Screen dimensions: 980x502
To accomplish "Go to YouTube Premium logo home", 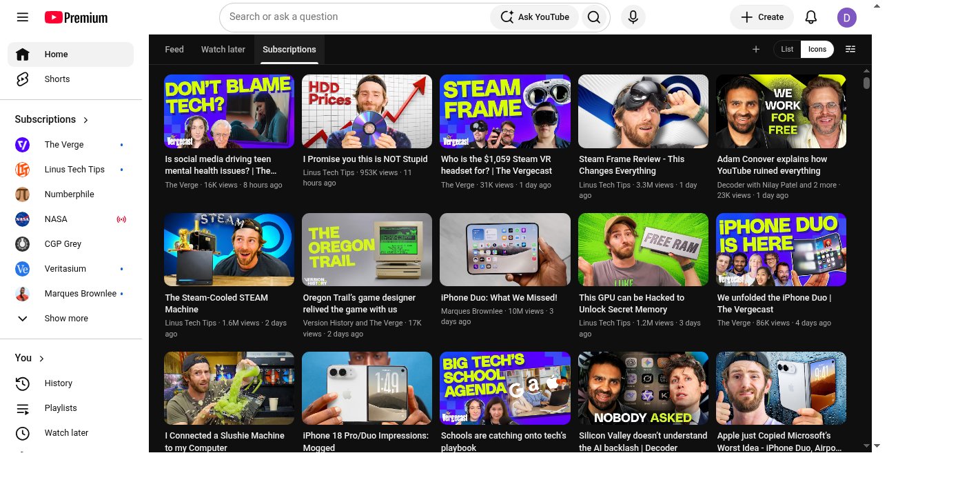I will pyautogui.click(x=76, y=17).
